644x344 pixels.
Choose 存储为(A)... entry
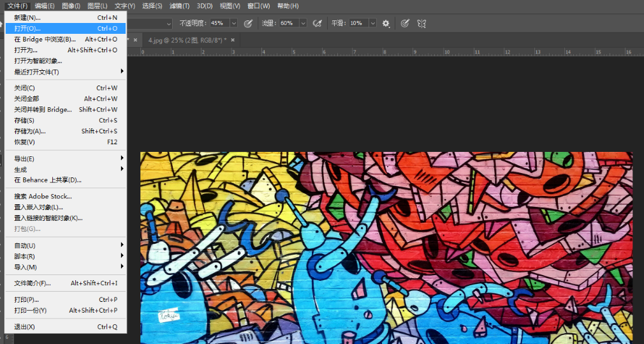coord(65,131)
